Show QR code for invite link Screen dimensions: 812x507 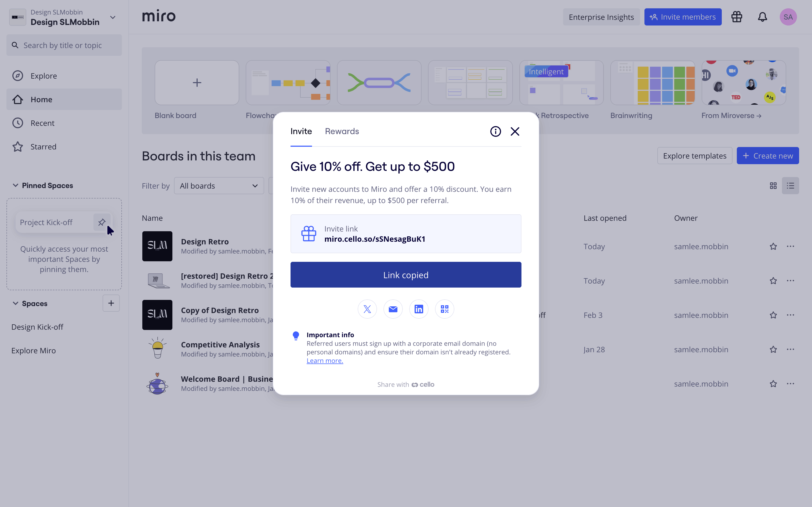445,309
